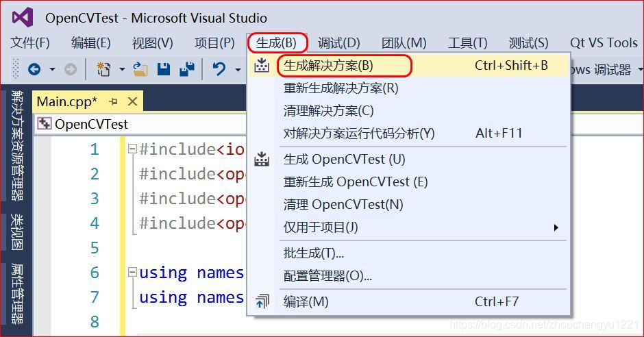Select 生成解决方案(B) menu entry
The height and width of the screenshot is (337, 644).
click(408, 66)
